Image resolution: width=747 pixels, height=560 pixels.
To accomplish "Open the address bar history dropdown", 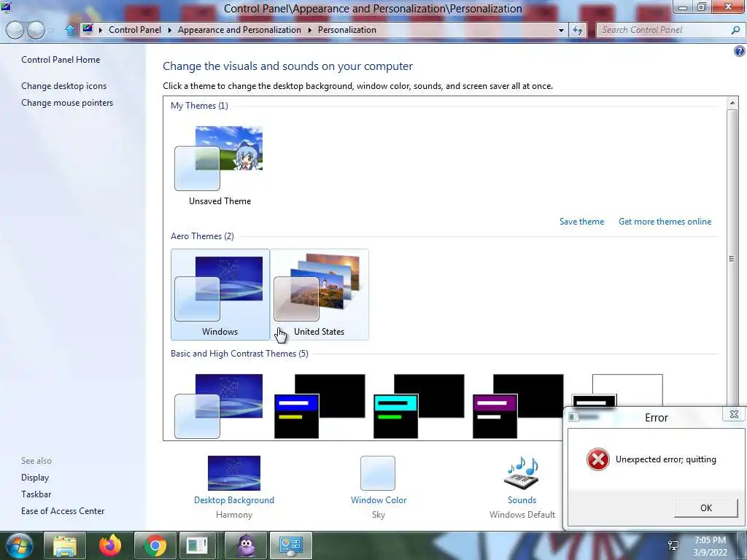I will tap(561, 30).
